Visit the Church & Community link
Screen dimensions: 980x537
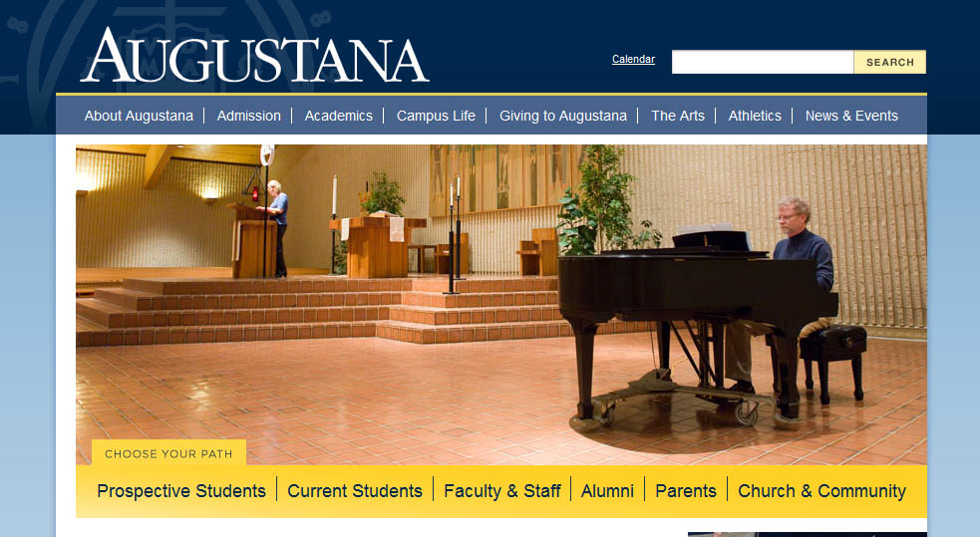tap(821, 491)
